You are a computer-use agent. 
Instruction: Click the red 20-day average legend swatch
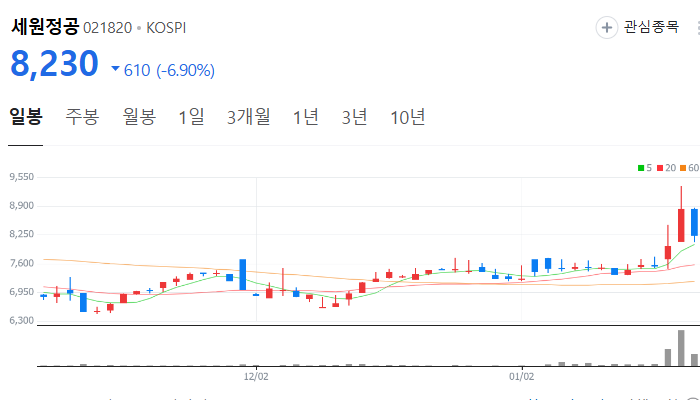click(660, 168)
